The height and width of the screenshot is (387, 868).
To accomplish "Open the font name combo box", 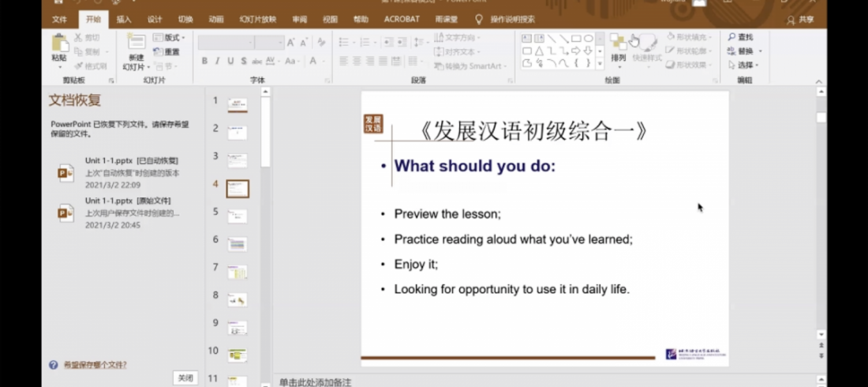I will [226, 43].
